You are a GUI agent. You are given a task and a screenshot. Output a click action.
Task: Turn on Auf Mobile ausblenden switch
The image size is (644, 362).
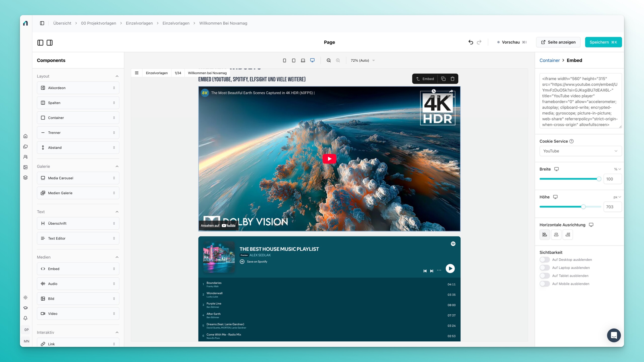[x=545, y=284]
